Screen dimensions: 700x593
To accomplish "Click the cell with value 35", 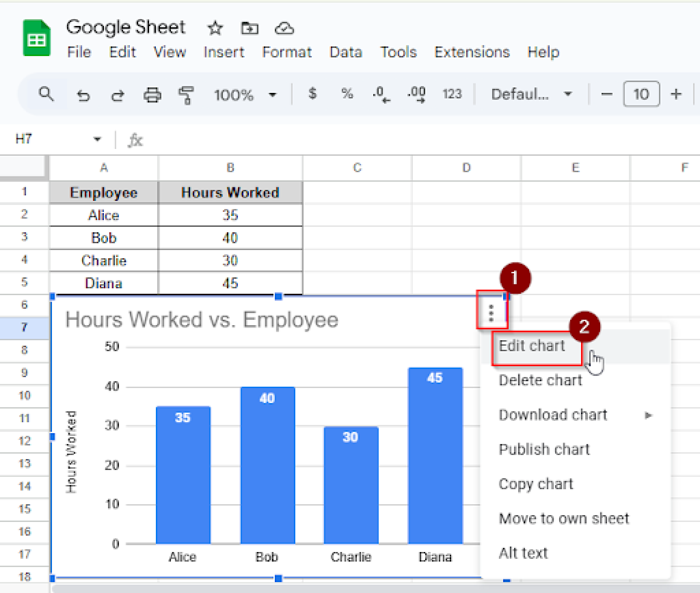I will [x=230, y=215].
